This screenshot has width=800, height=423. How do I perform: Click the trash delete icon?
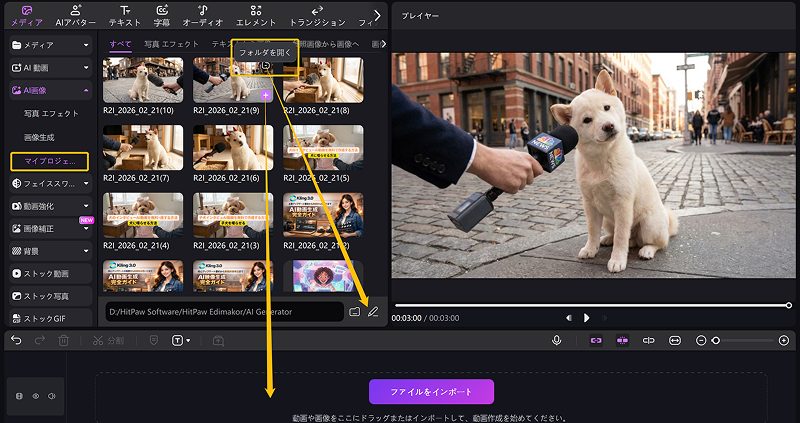point(63,340)
